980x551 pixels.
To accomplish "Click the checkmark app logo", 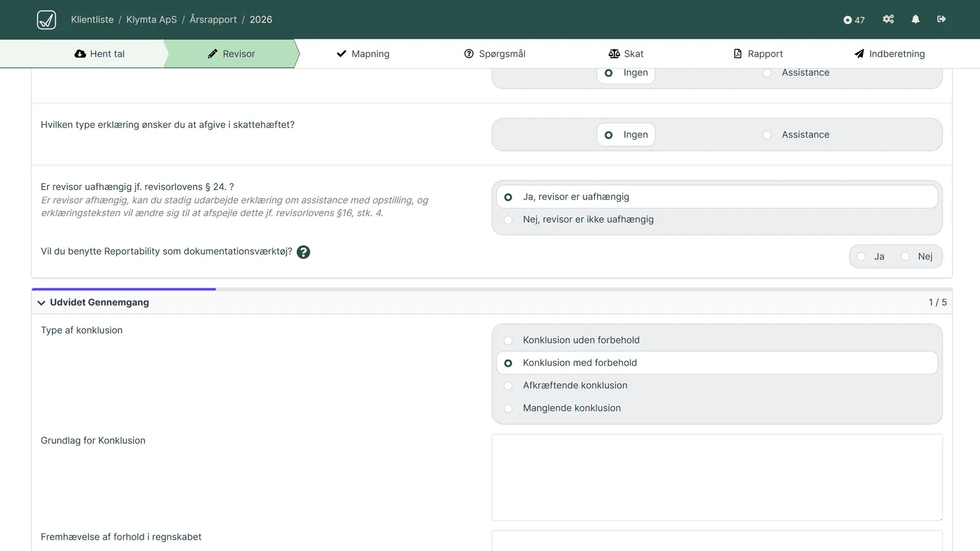I will coord(47,20).
